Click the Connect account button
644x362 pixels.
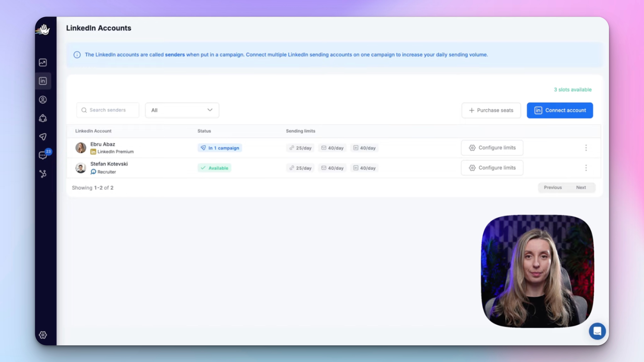tap(560, 110)
